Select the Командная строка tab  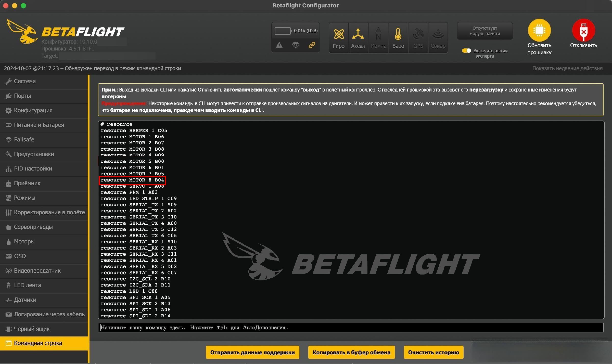tap(44, 343)
